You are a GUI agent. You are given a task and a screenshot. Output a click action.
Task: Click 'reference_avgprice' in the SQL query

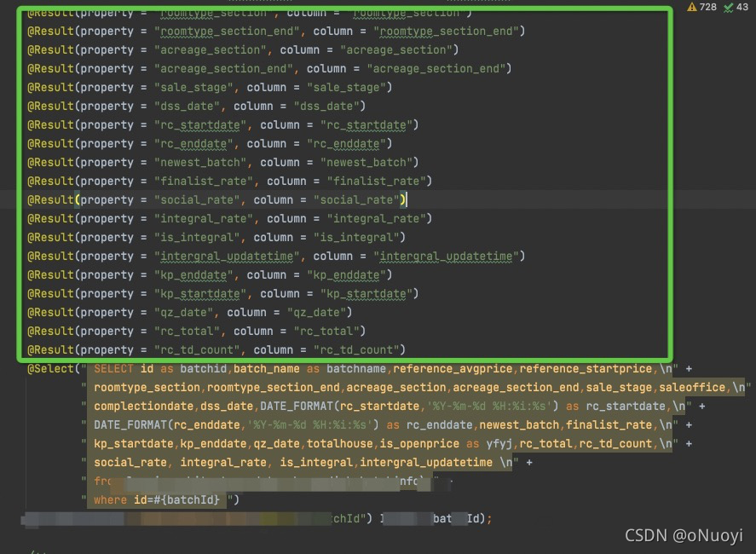coord(453,369)
